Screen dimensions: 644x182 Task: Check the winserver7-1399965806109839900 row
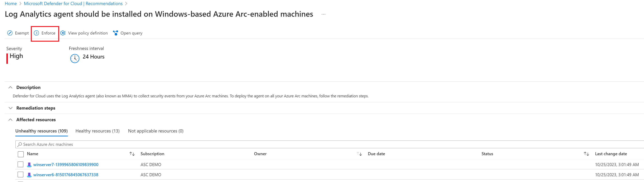coord(20,164)
